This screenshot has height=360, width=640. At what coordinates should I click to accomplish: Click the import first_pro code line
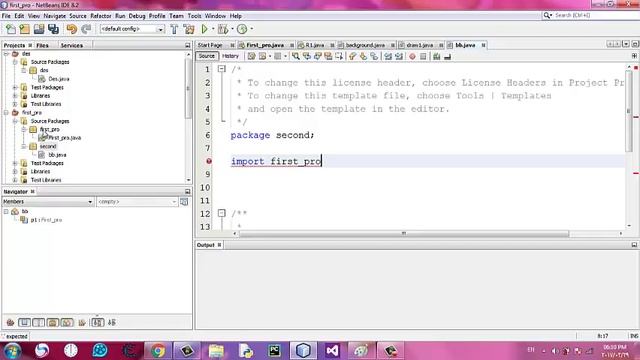click(276, 161)
